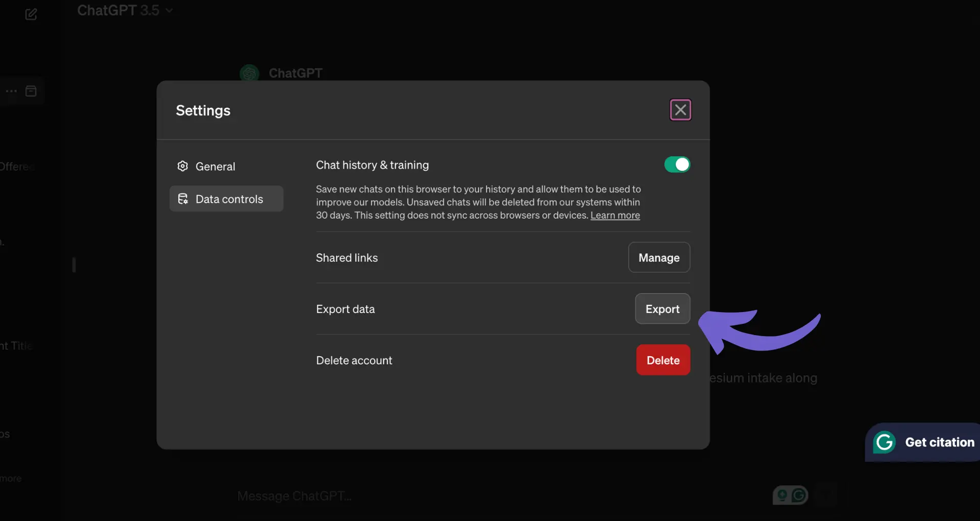Open the three-dot options in sidebar
The height and width of the screenshot is (521, 980).
(x=11, y=91)
